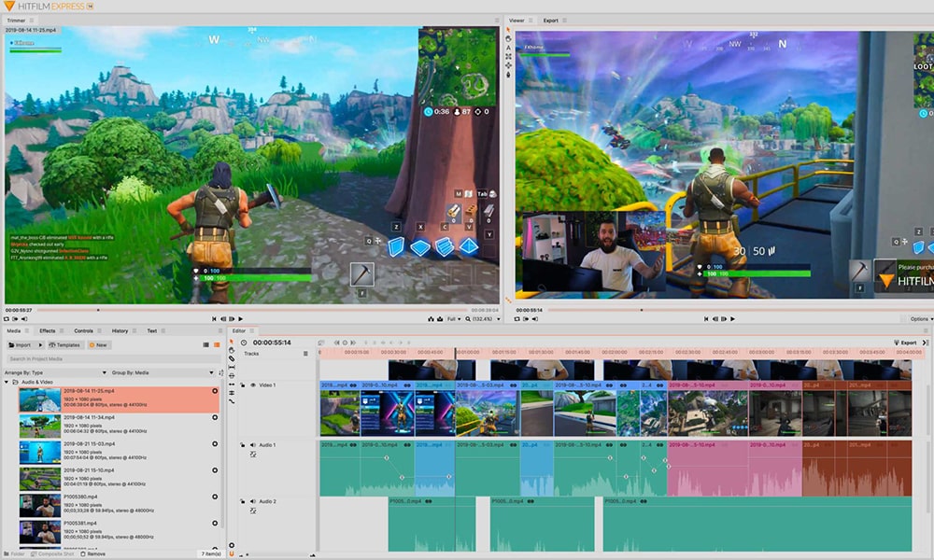
Task: Open Import button dropdown arrow
Action: coord(40,345)
